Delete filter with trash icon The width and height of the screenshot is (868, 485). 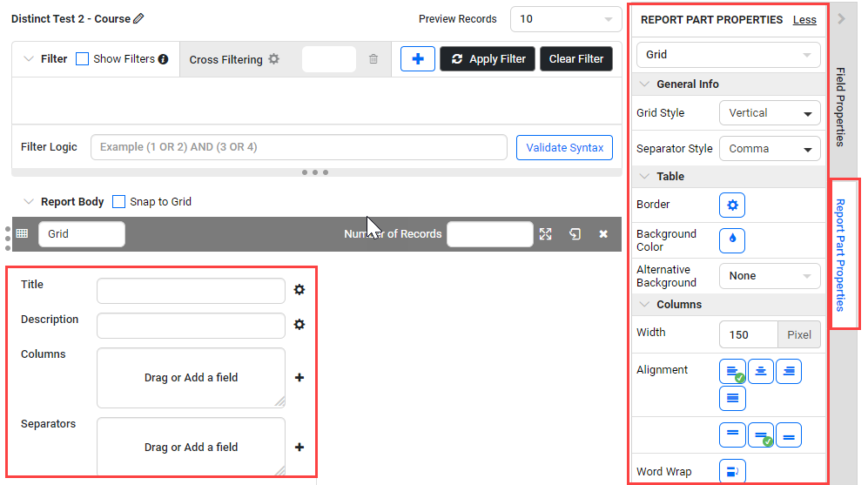click(x=373, y=58)
